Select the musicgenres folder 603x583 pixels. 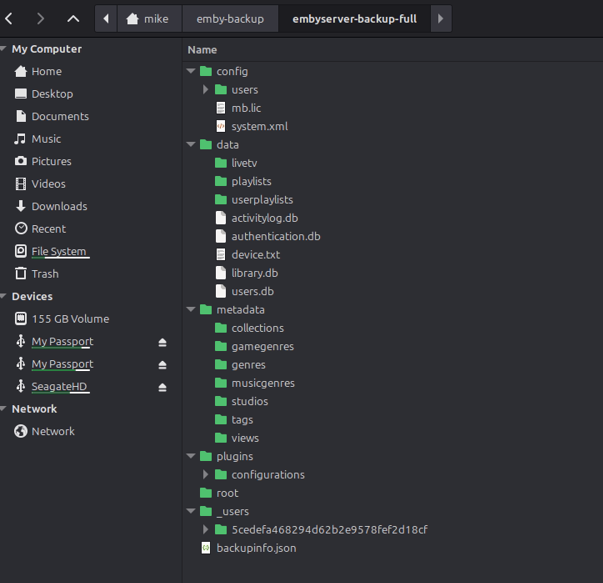point(263,383)
